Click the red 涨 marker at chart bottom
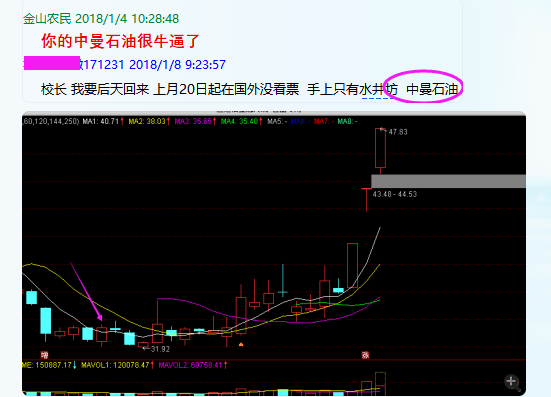The height and width of the screenshot is (397, 551). click(x=365, y=355)
